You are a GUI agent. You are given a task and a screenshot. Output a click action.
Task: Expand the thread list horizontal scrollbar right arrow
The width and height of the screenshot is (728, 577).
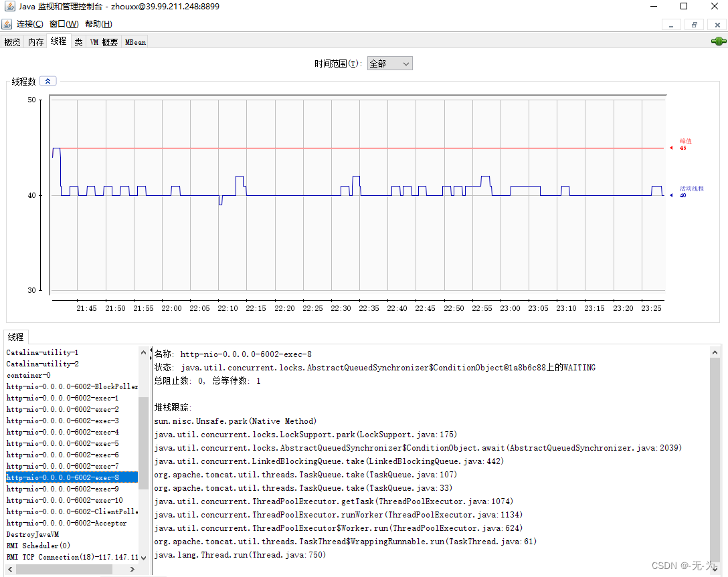(x=131, y=568)
